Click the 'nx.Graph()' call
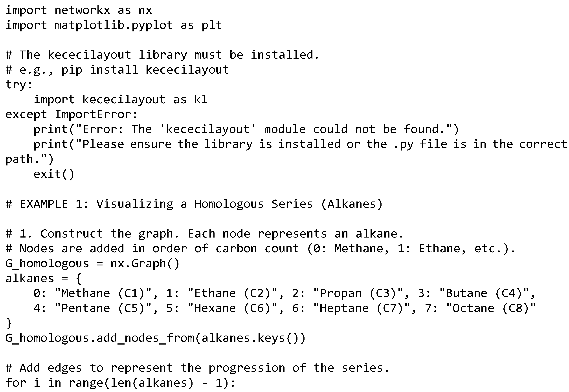Screen dimensions: 569x392 145,263
